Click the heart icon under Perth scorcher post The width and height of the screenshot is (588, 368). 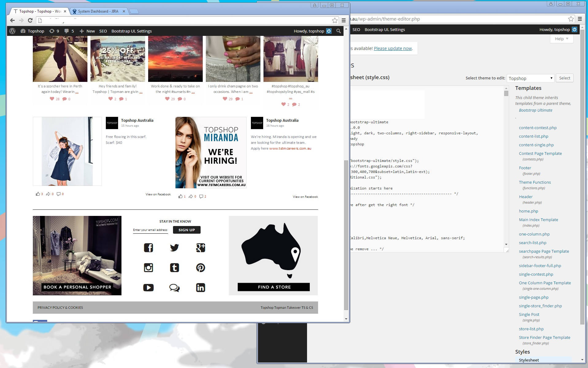[52, 99]
